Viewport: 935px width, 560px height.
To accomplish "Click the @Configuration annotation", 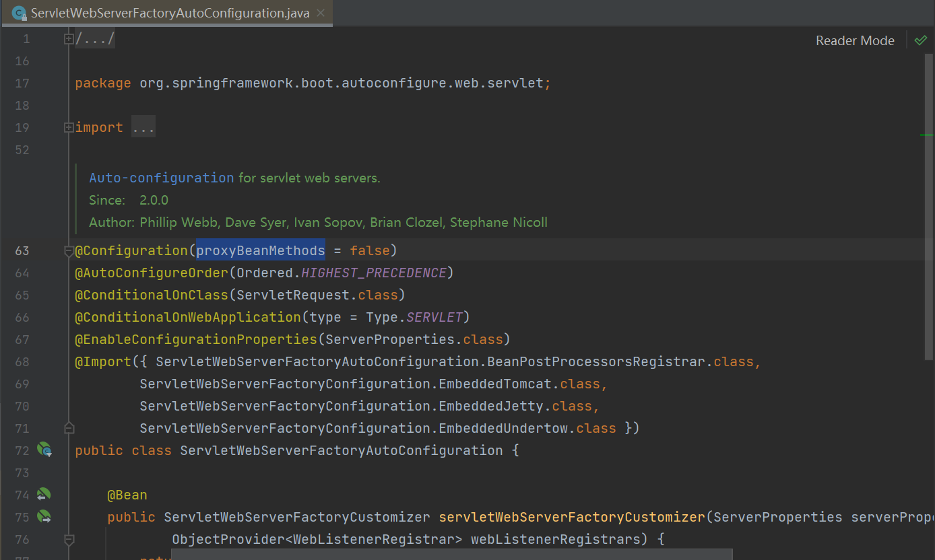I will (x=131, y=250).
